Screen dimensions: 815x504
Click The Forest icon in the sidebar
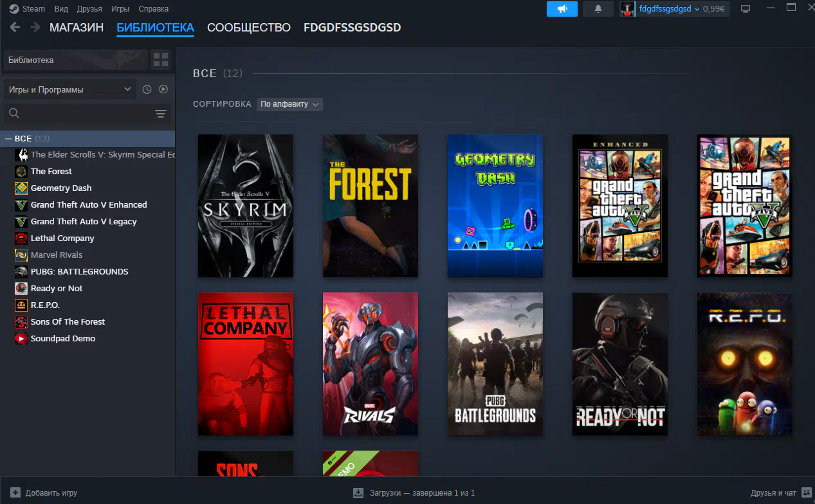click(21, 171)
